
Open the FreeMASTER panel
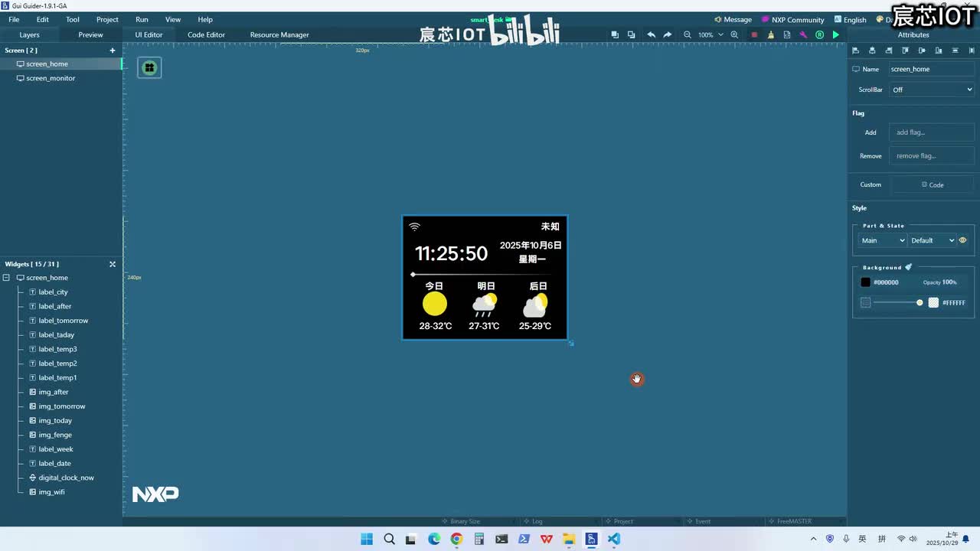(x=789, y=521)
